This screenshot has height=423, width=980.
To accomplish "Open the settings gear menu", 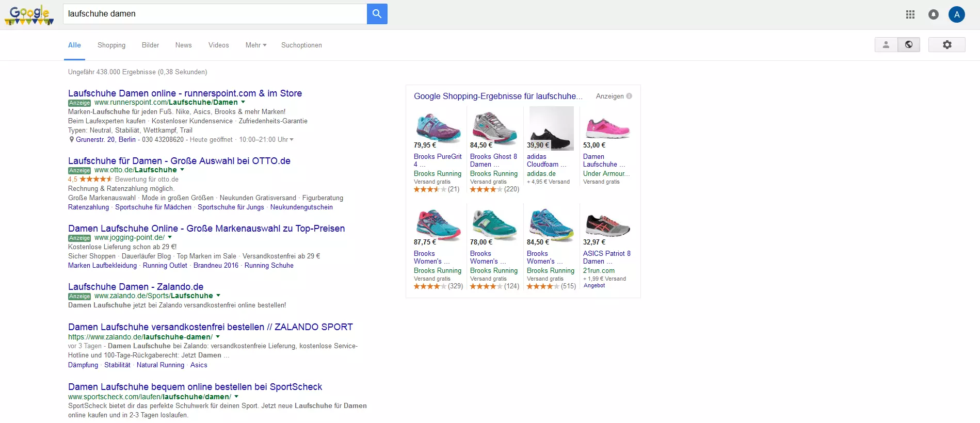I will 947,45.
